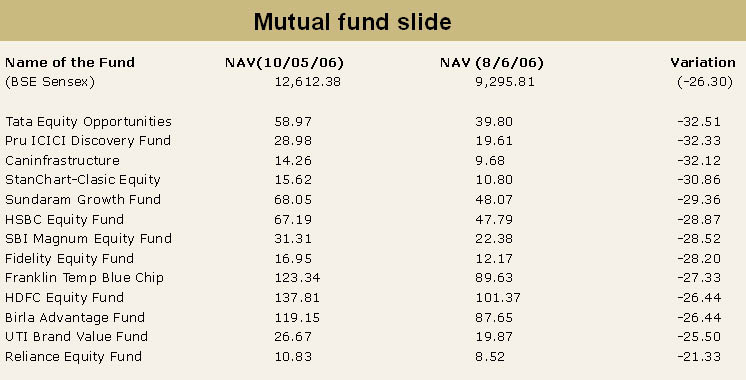Click HSBC Equity Fund name
This screenshot has height=380, width=746.
(64, 219)
